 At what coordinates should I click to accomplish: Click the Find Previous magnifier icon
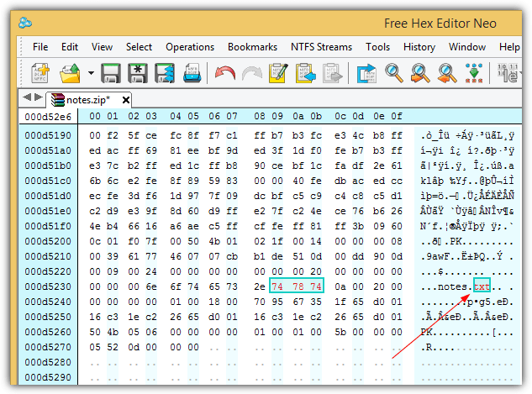(447, 73)
